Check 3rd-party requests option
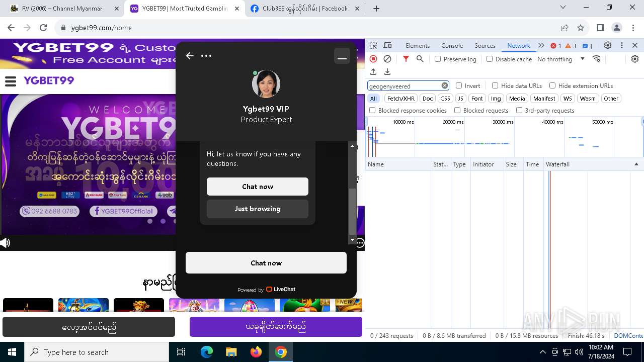The image size is (644, 362). (x=519, y=110)
